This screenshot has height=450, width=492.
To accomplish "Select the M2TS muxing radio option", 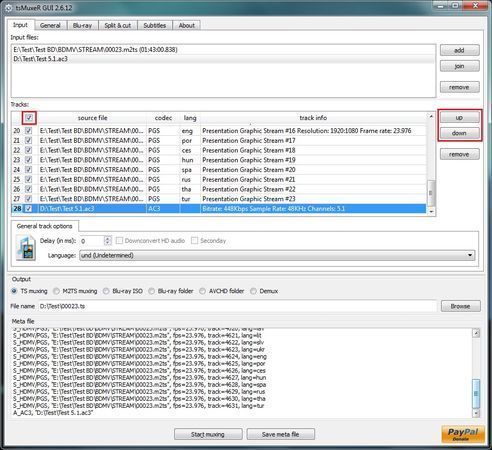I will point(56,291).
